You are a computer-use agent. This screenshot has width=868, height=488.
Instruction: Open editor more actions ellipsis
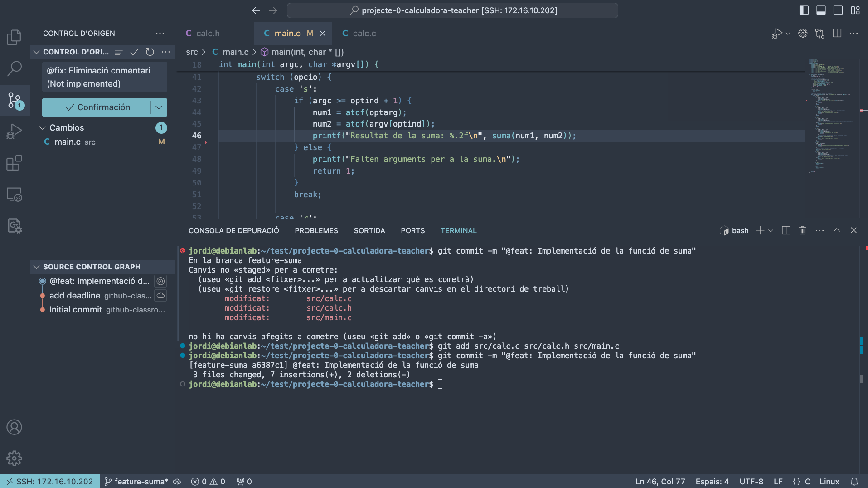[854, 33]
